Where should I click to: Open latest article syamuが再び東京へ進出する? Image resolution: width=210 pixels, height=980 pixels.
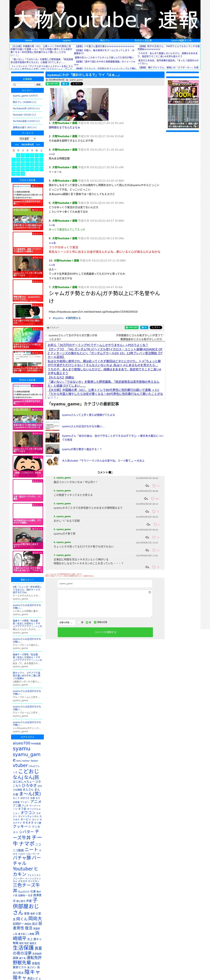pyautogui.click(x=82, y=449)
